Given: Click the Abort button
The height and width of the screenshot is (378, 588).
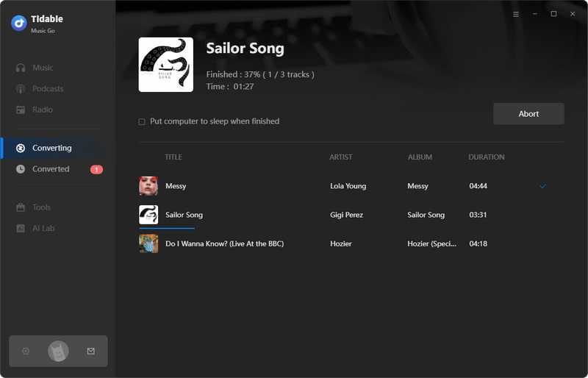Looking at the screenshot, I should (528, 114).
